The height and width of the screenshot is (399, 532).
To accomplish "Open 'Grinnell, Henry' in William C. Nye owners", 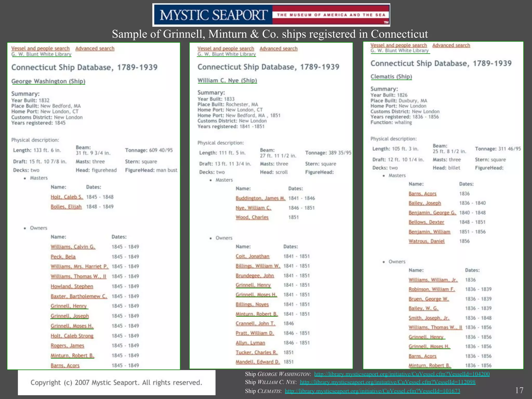I will [x=253, y=285].
